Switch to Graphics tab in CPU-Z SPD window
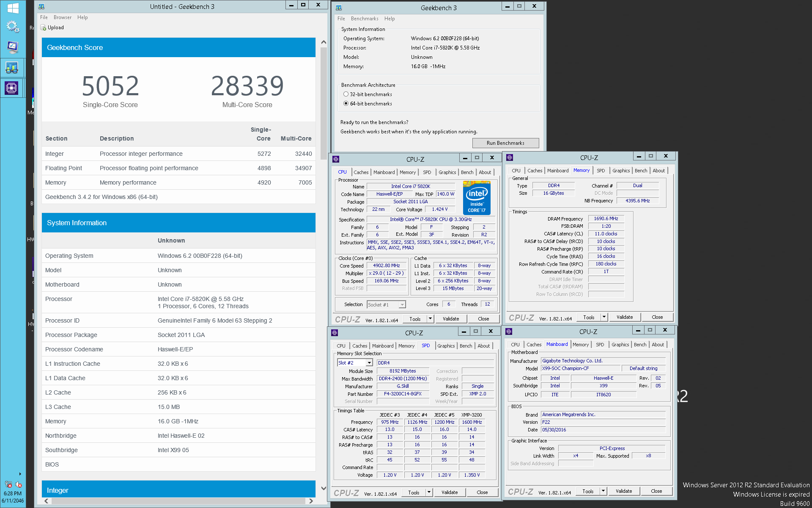 click(x=446, y=346)
